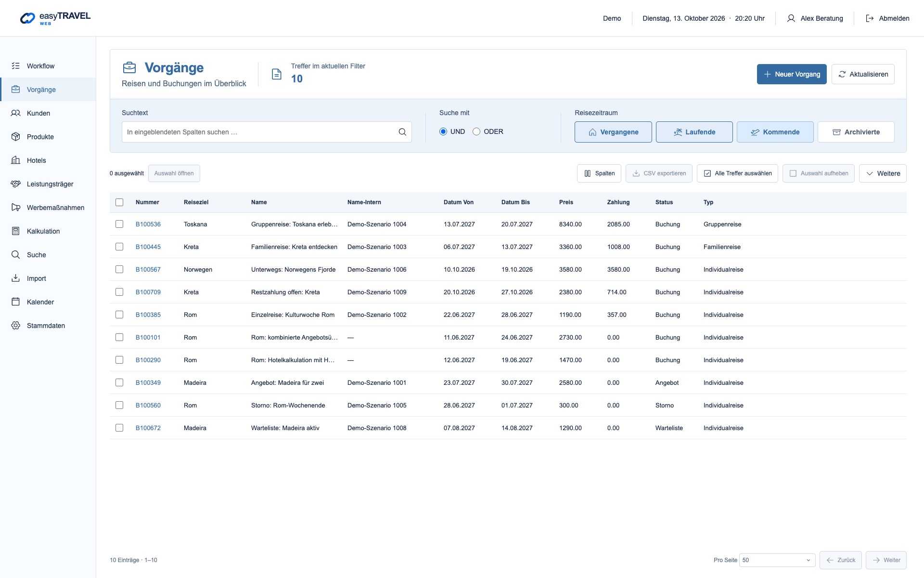Open the Pro Seite 50 dropdown

tap(777, 560)
